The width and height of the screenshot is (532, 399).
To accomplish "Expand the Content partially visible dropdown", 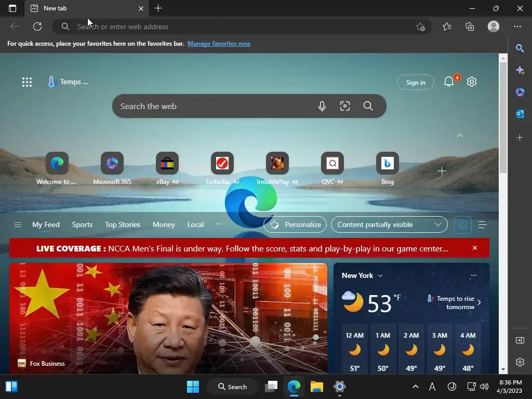I will point(389,224).
